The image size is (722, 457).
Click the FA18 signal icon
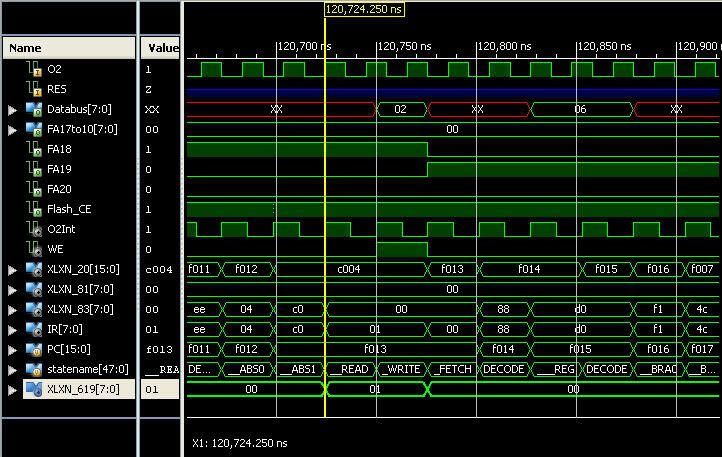click(x=31, y=150)
